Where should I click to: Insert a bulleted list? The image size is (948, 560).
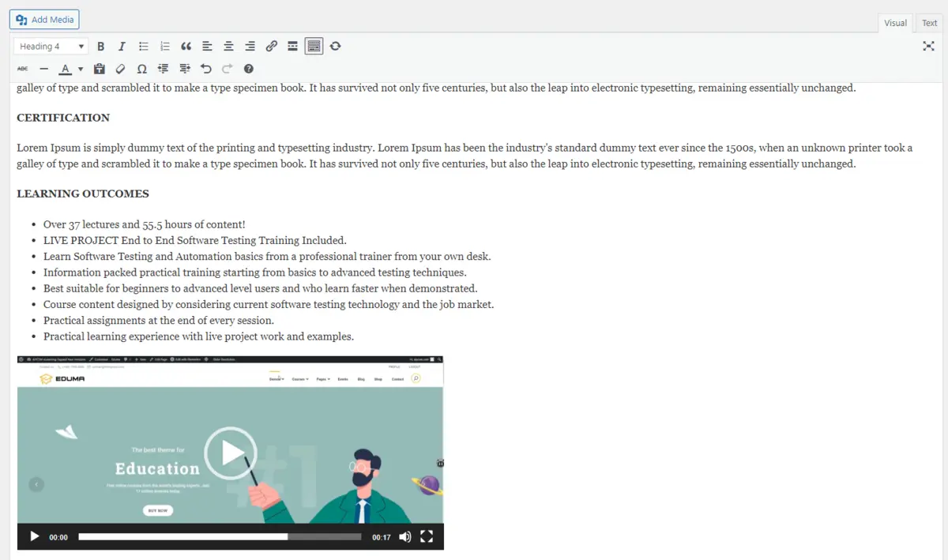144,47
